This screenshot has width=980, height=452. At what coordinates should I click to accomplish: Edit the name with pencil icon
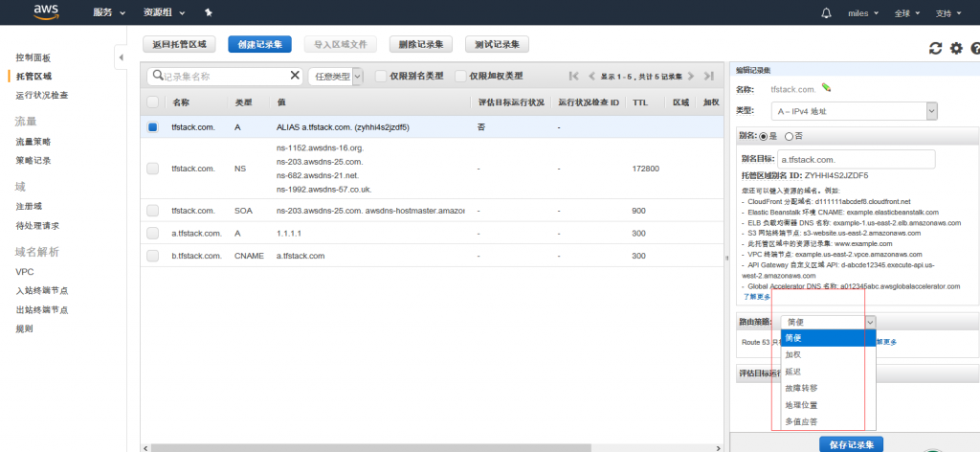[826, 87]
